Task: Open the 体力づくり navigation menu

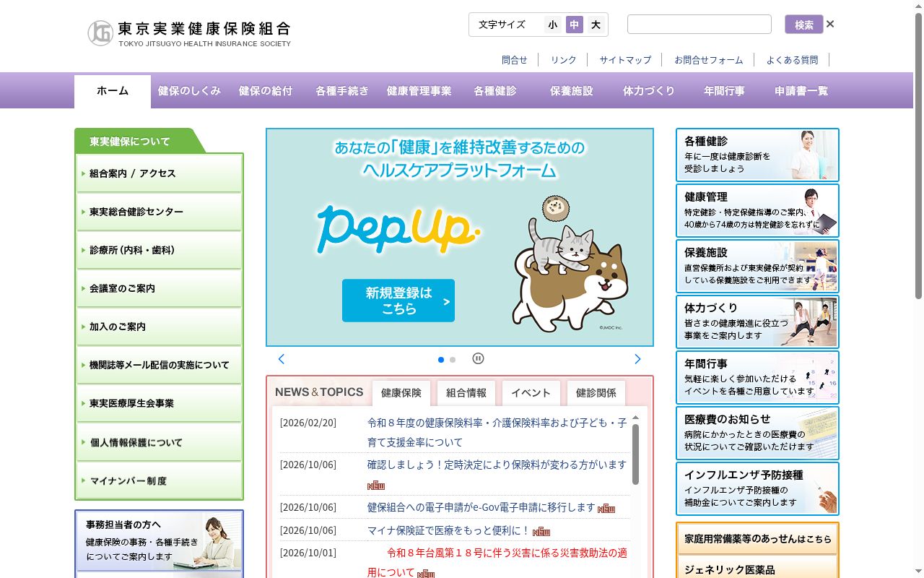Action: (x=648, y=91)
